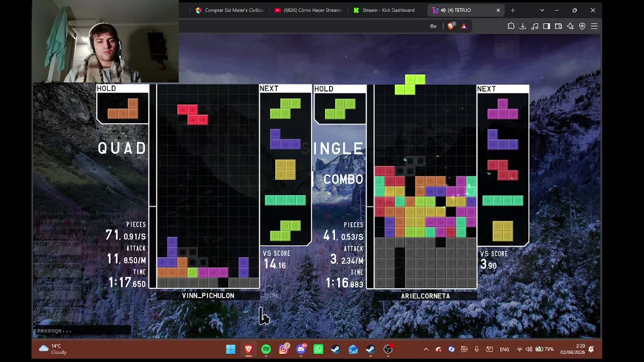Click the VS SCORE 14.16 value
Image resolution: width=644 pixels, height=362 pixels.
(275, 264)
